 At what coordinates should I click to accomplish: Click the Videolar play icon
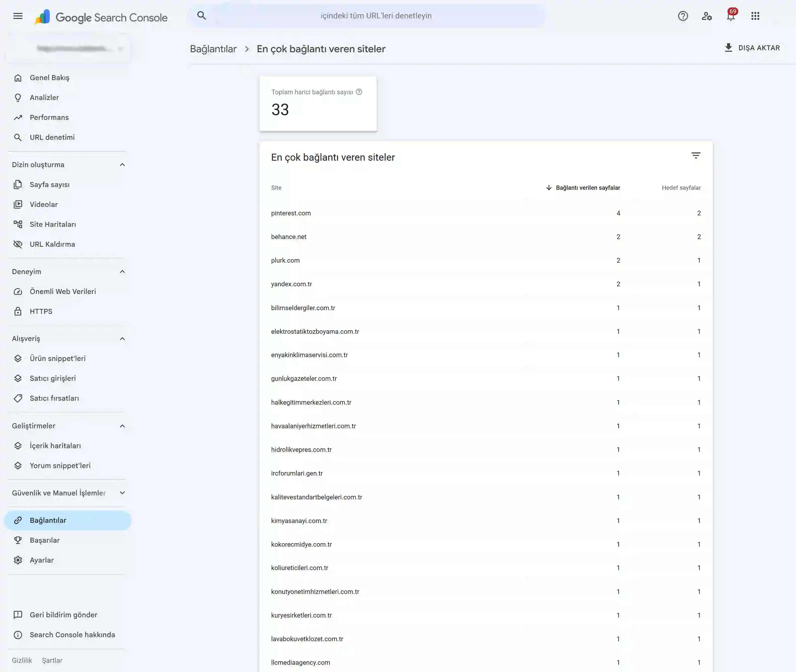coord(18,205)
